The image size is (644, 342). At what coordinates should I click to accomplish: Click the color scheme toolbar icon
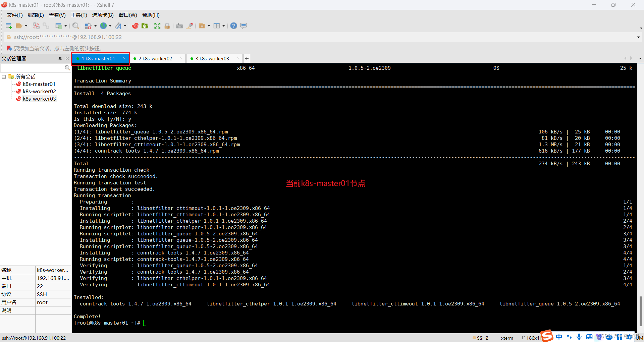click(x=88, y=26)
